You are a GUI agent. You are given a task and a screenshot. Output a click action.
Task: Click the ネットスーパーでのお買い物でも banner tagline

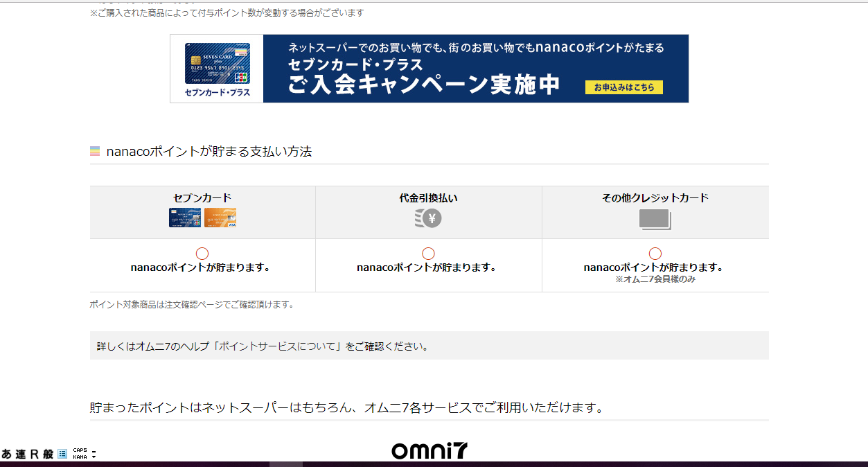pyautogui.click(x=477, y=48)
